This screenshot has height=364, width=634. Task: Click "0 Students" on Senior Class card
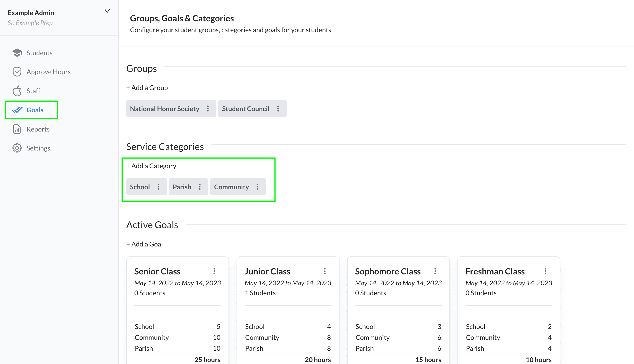tap(150, 293)
